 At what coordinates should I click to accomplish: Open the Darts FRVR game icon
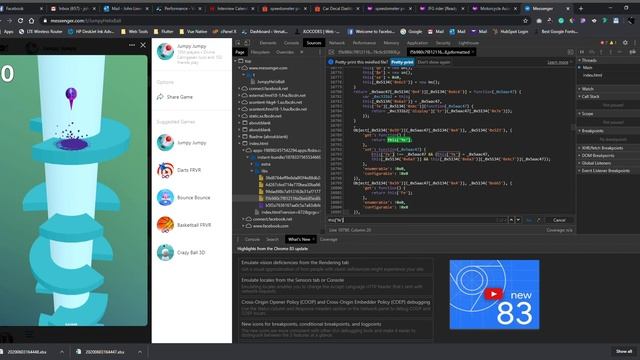click(x=165, y=170)
